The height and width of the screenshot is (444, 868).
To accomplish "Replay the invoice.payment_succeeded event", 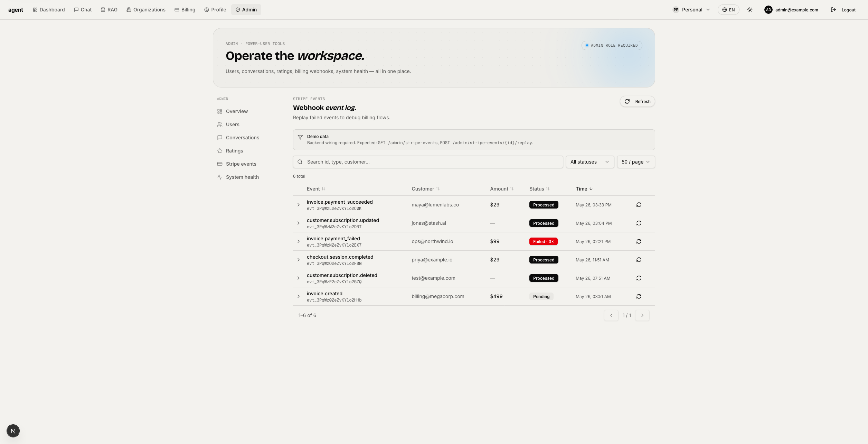I will point(639,205).
